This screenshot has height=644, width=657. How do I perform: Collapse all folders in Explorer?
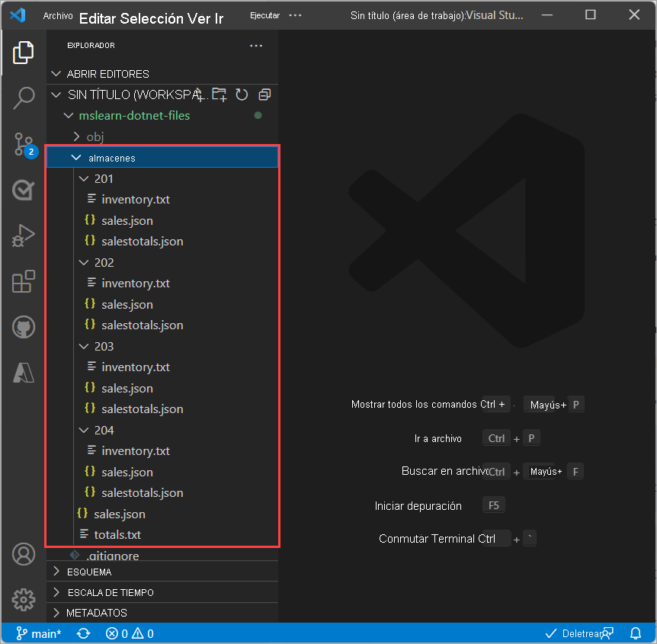pyautogui.click(x=264, y=95)
